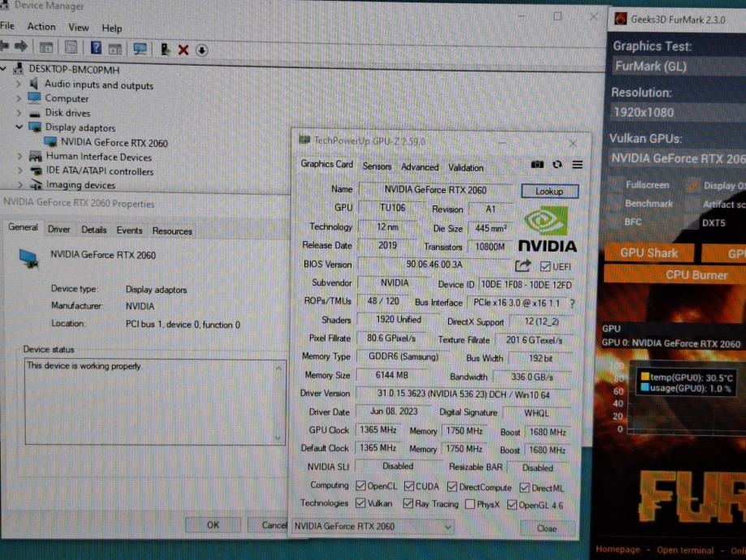Switch to the Validation tab in GPU-Z
This screenshot has width=746, height=560.
pos(465,167)
